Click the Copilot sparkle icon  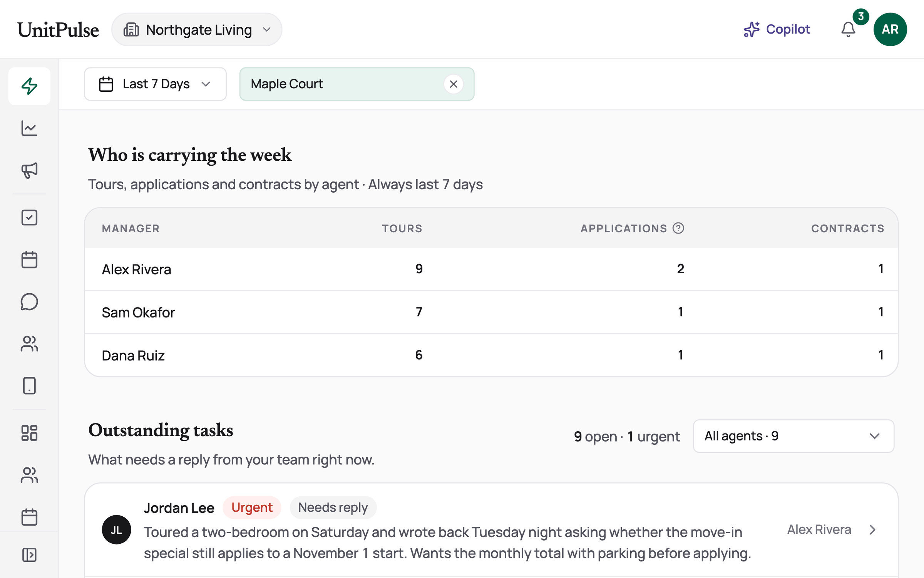[752, 29]
